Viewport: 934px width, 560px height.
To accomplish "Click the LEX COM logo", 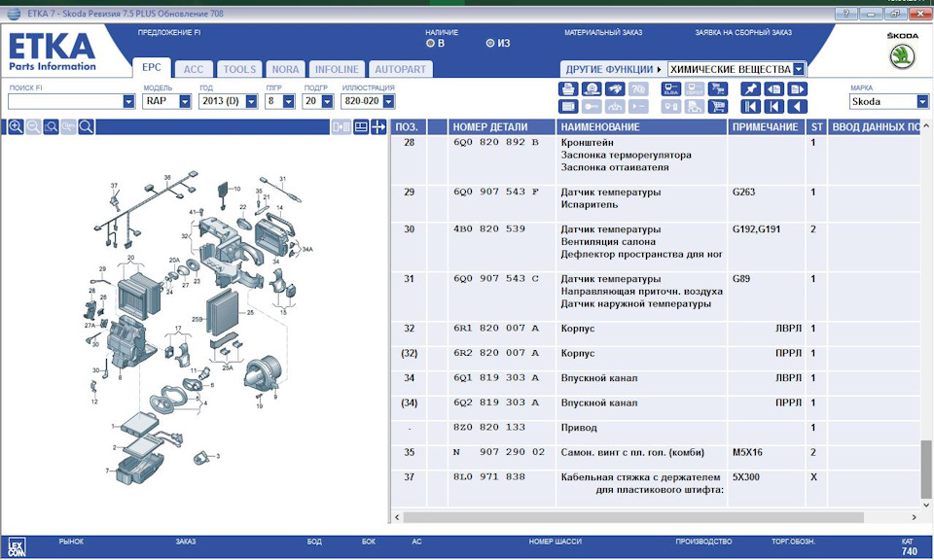I will click(x=17, y=548).
